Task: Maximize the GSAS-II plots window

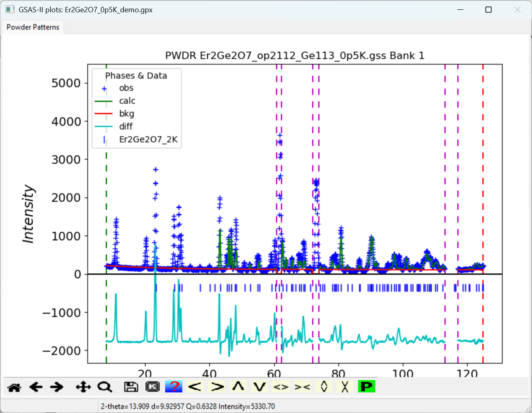Action: pyautogui.click(x=488, y=9)
